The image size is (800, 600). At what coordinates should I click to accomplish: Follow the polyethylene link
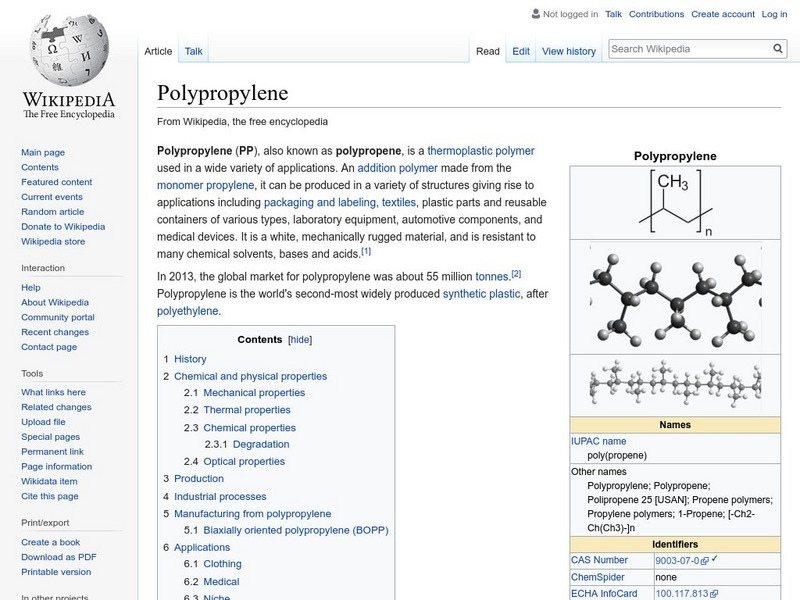point(187,311)
